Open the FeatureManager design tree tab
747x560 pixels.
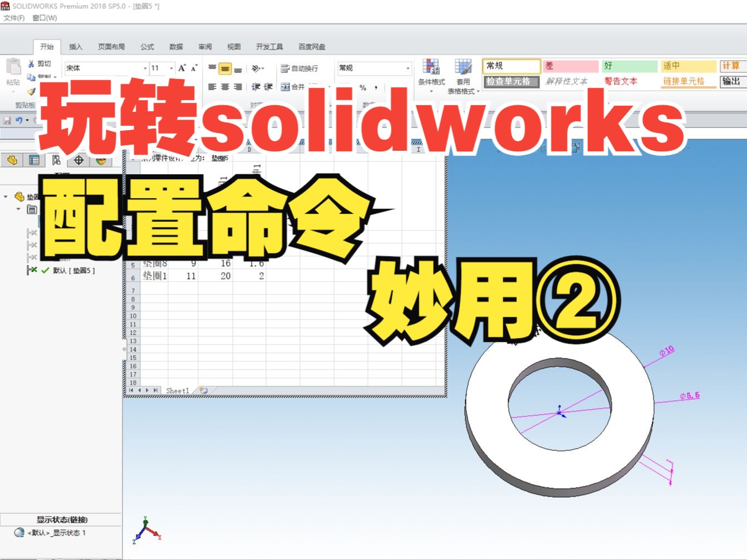click(x=12, y=160)
